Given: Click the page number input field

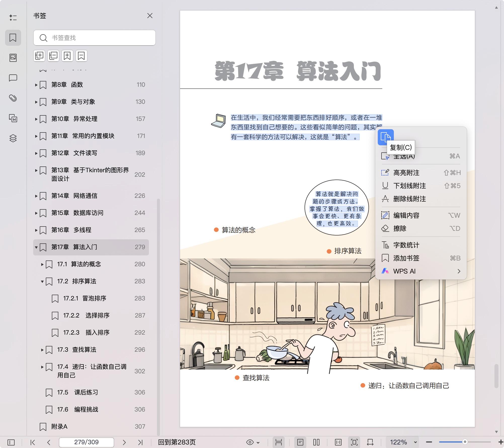Looking at the screenshot, I should click(86, 442).
